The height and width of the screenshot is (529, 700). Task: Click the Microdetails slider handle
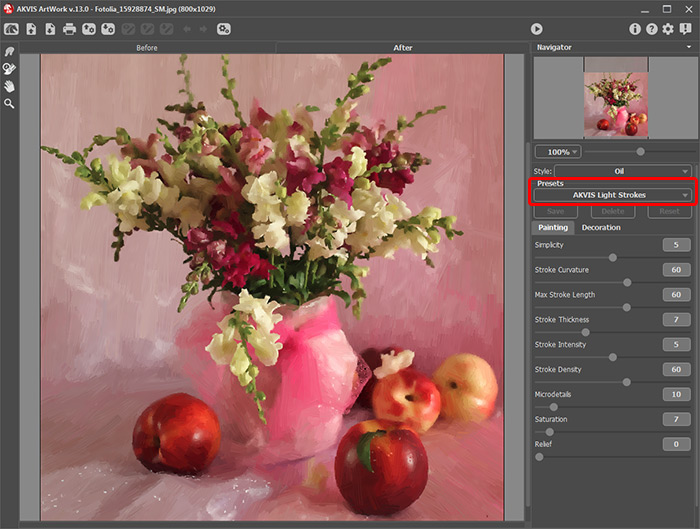[x=554, y=407]
